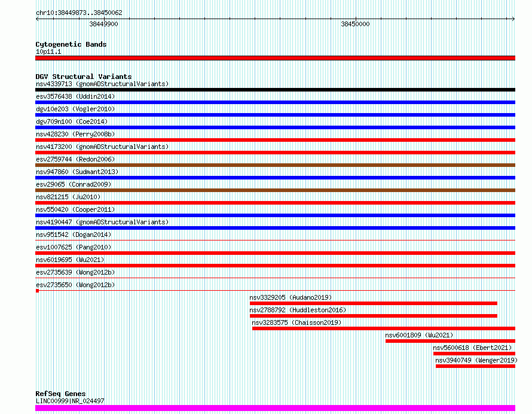Image resolution: width=532 pixels, height=414 pixels.
Task: Click the left arrow end of the ruler
Action: pos(37,19)
